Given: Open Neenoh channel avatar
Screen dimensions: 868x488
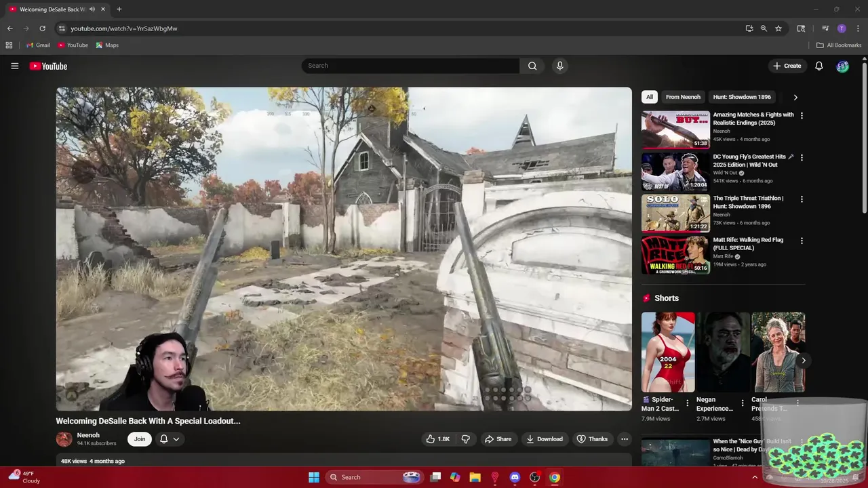Looking at the screenshot, I should point(64,439).
